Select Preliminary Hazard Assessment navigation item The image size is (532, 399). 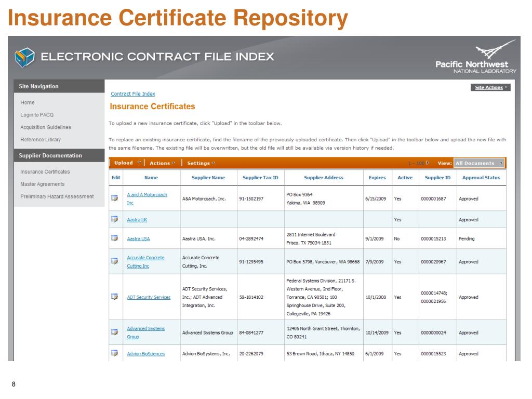pyautogui.click(x=57, y=196)
